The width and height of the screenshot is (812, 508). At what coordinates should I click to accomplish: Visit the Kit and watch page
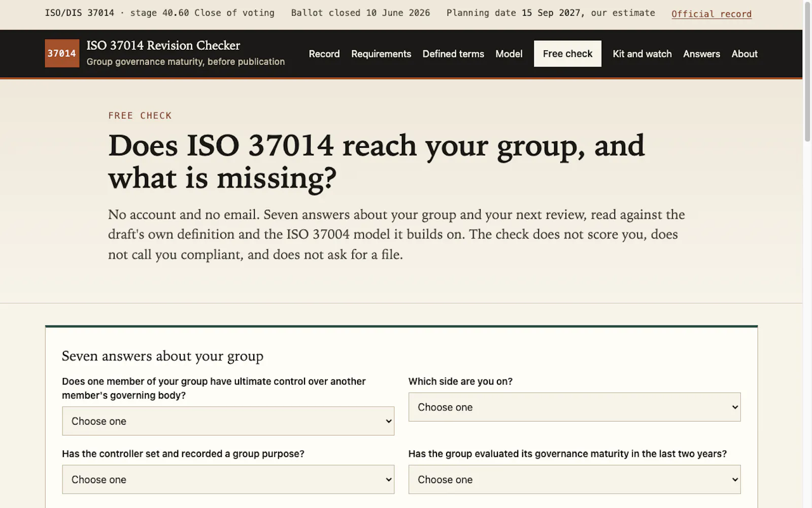click(x=642, y=54)
